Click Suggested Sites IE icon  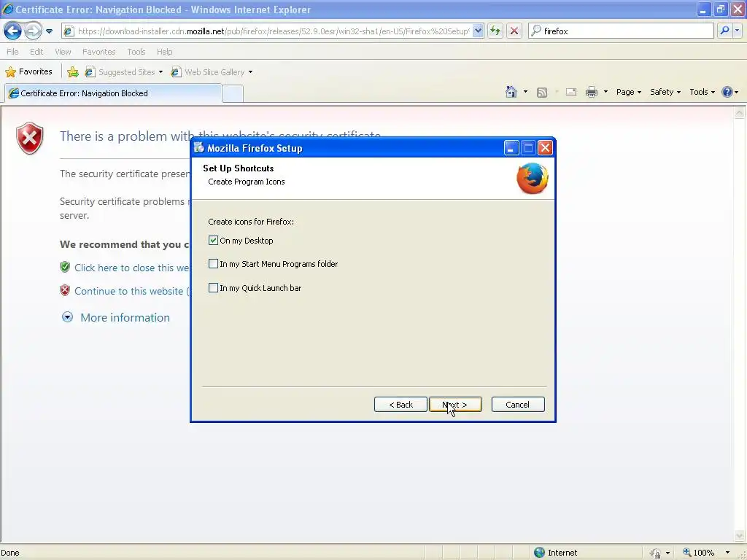pyautogui.click(x=90, y=72)
